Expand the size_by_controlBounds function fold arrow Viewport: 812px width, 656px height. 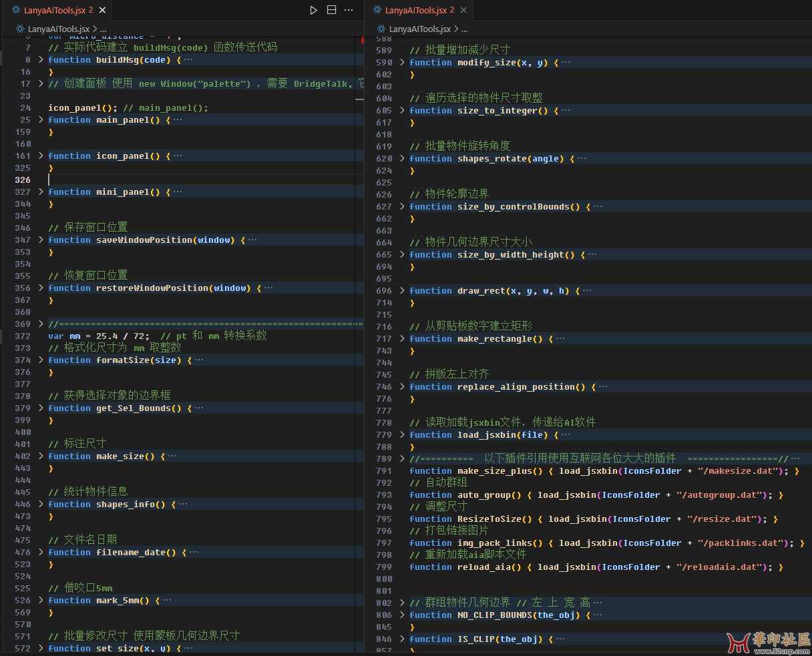click(402, 207)
